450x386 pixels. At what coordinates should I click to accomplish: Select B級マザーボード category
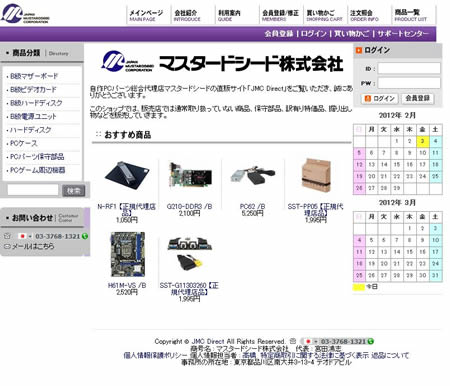pos(34,76)
